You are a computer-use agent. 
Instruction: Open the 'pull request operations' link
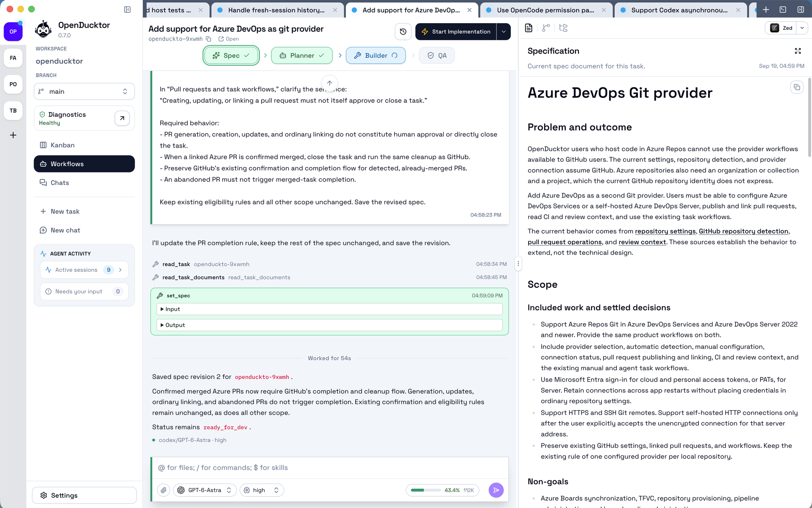coord(565,242)
